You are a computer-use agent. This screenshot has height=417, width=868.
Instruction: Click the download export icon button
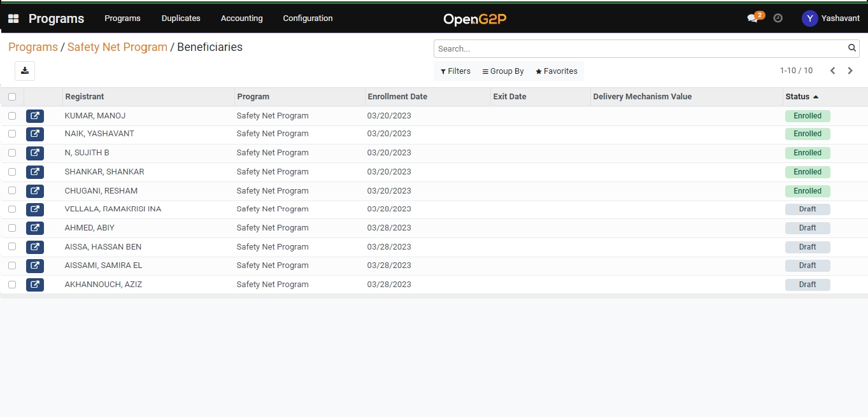click(x=25, y=71)
